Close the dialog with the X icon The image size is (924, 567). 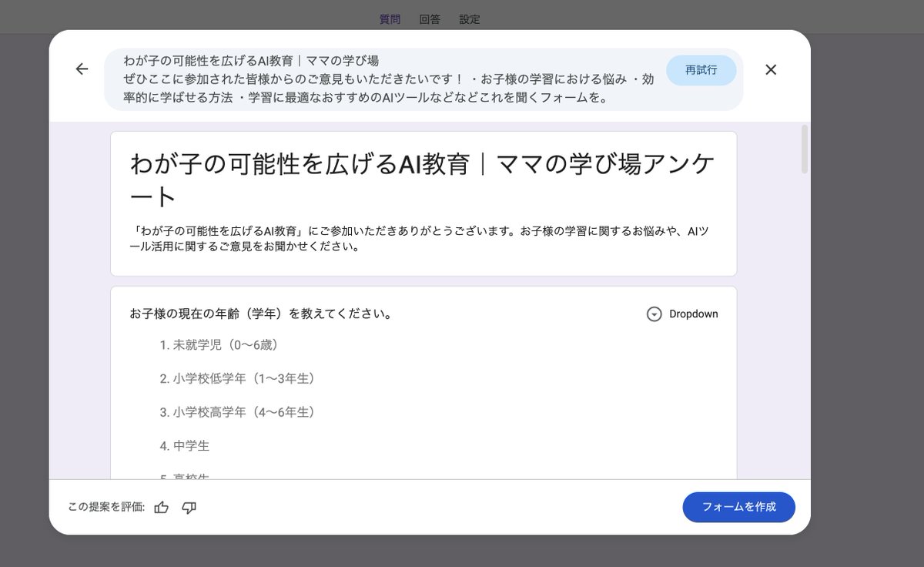click(771, 69)
